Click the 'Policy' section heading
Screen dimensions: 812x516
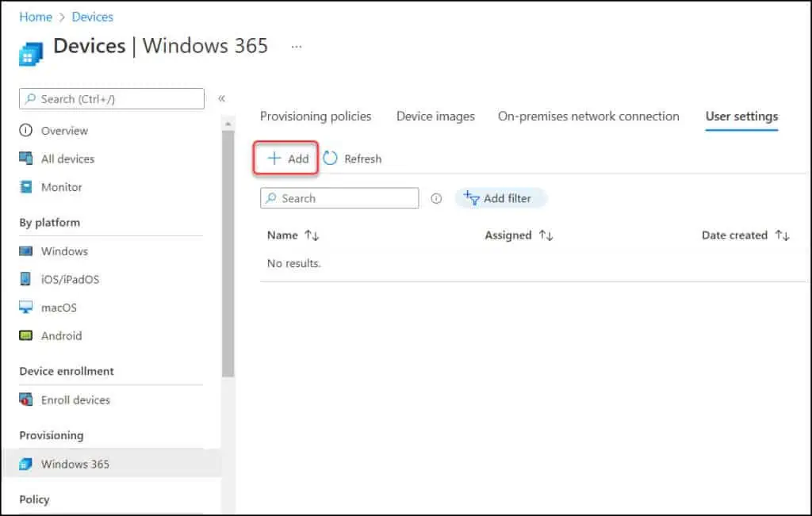[34, 499]
